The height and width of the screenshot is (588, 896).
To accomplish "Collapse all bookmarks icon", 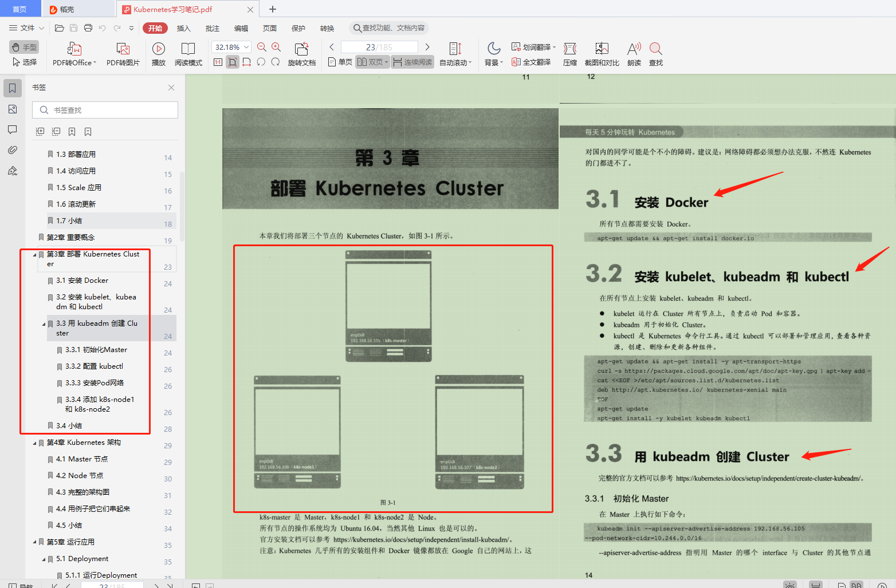I will [56, 132].
